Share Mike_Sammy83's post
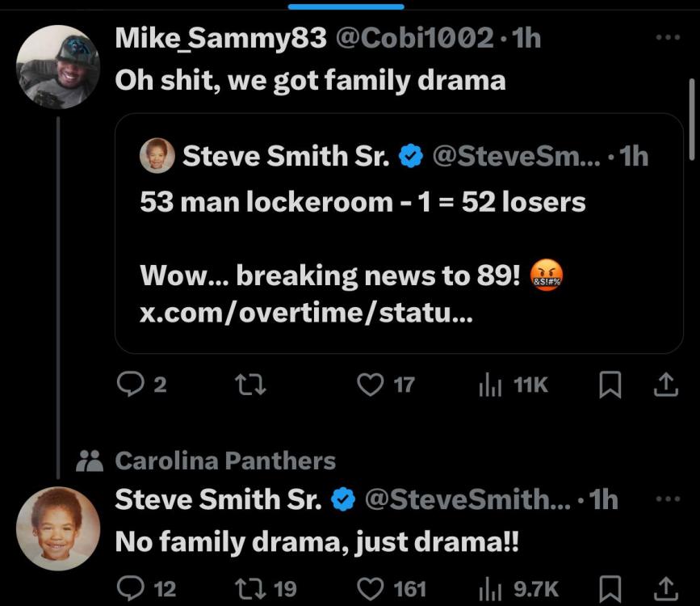 (664, 385)
